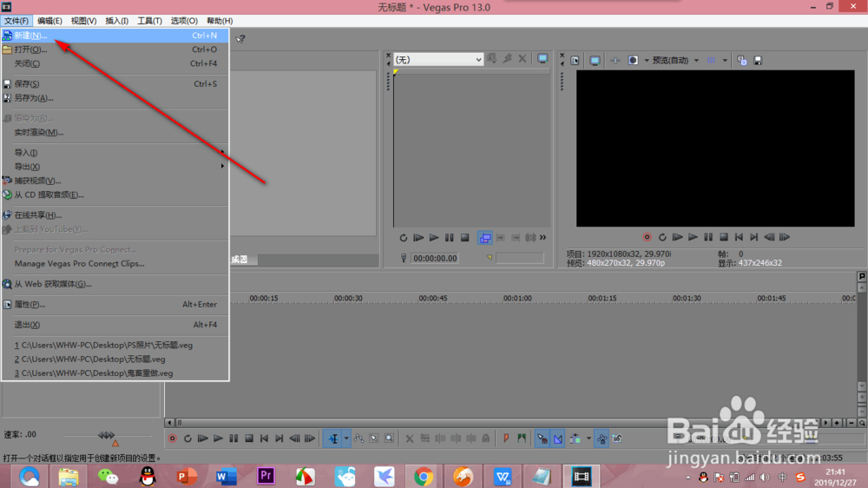Expand trimmer more buttons chevron
Image resolution: width=868 pixels, height=488 pixels.
(543, 238)
